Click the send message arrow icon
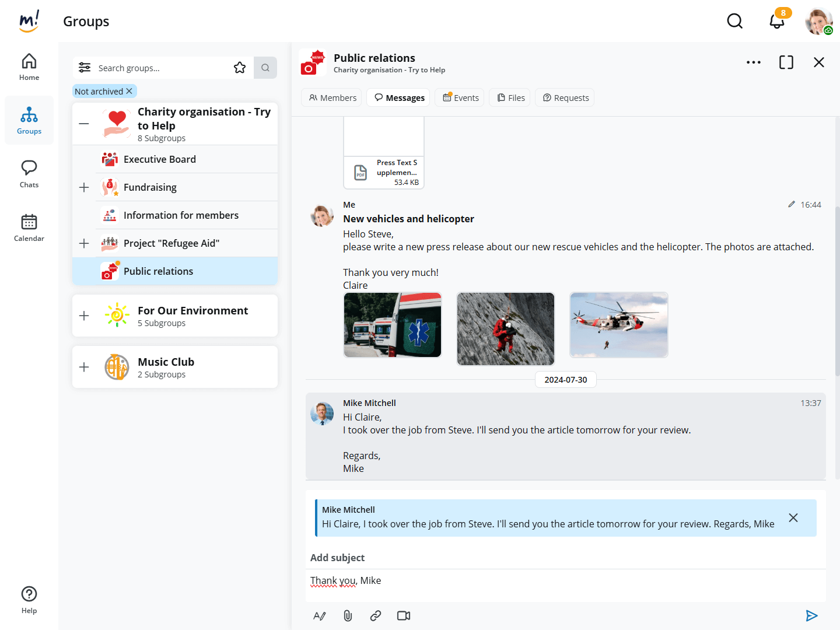Screen dimensions: 840x630 811,615
